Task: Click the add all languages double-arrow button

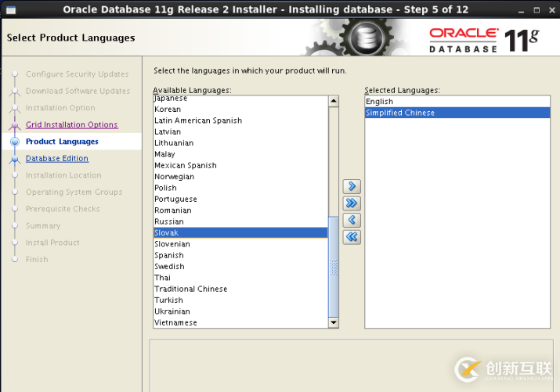Action: [352, 203]
